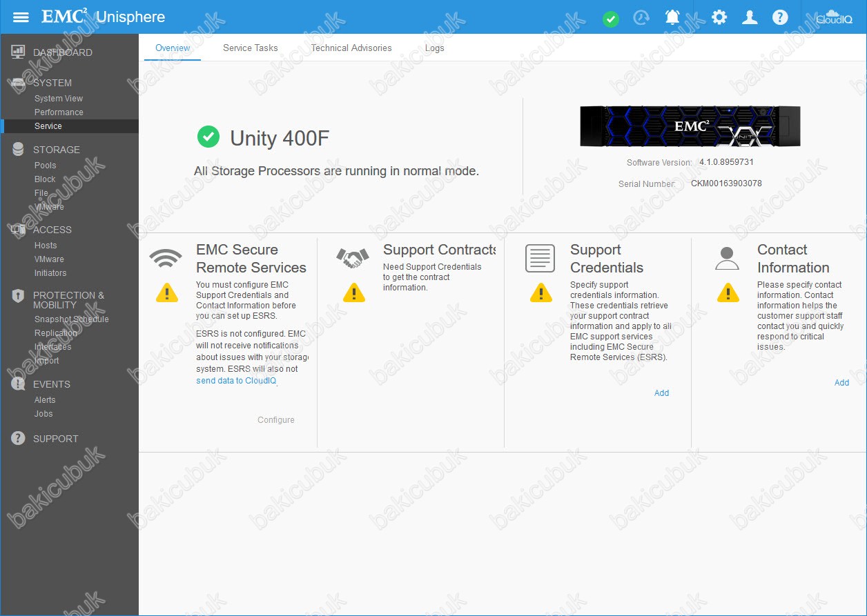Click the Unity storage array image
Screen dimensions: 867x616
click(x=690, y=126)
